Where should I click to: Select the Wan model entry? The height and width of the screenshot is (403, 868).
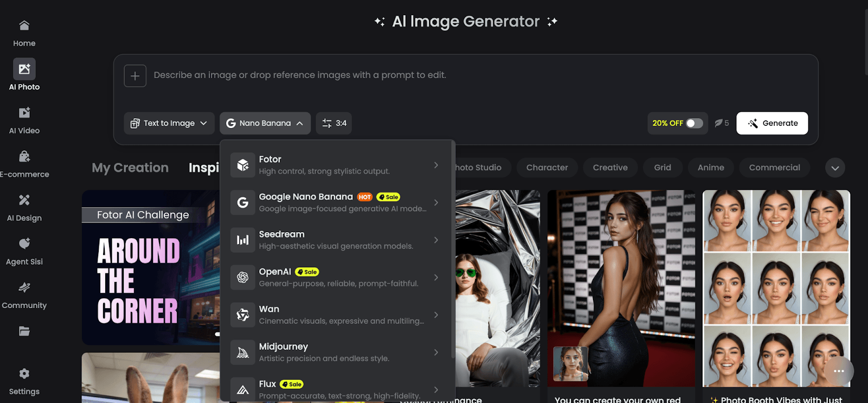(x=336, y=315)
